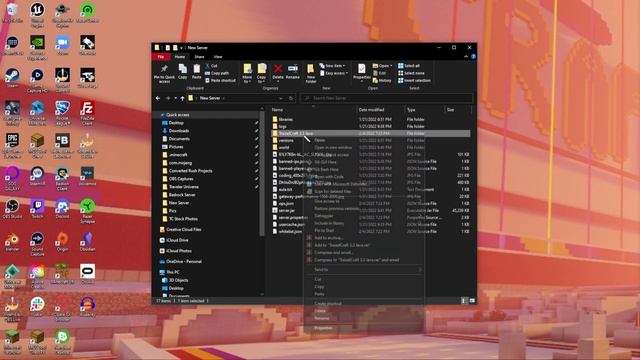Click Edit in the Open group

point(379,73)
